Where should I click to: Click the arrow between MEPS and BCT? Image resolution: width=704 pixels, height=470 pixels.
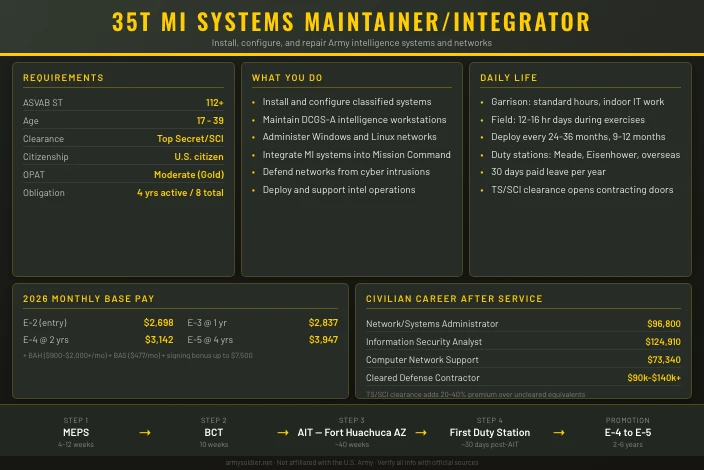tap(145, 433)
